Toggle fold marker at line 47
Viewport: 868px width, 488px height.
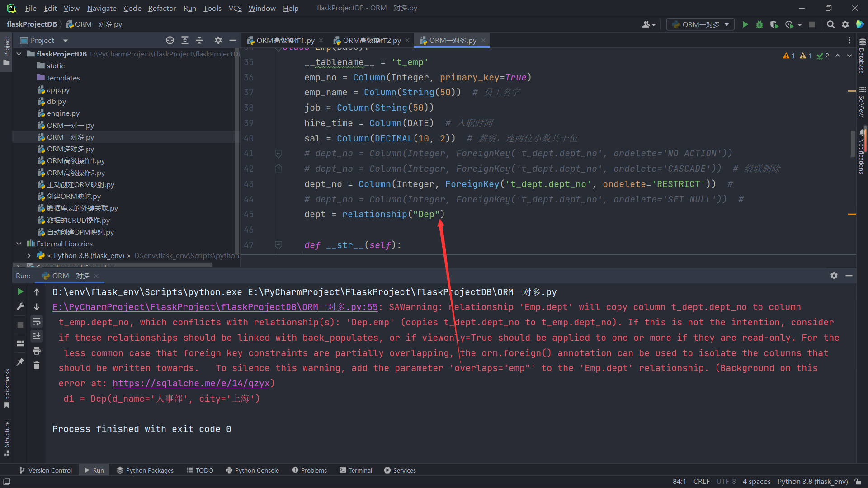(x=278, y=245)
